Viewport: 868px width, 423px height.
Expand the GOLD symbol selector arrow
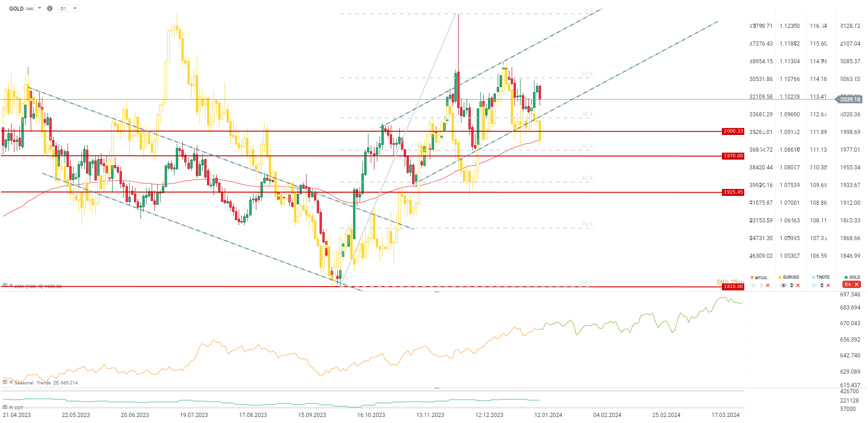[40, 8]
